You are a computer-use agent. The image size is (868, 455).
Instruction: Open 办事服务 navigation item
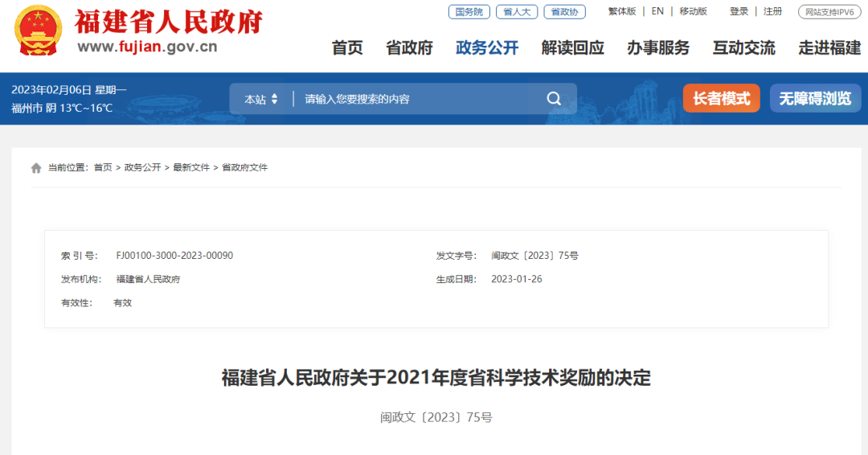[658, 48]
